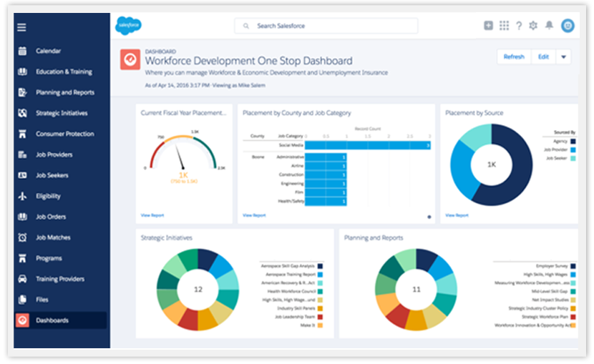Open the hamburger menu icon

pyautogui.click(x=21, y=27)
